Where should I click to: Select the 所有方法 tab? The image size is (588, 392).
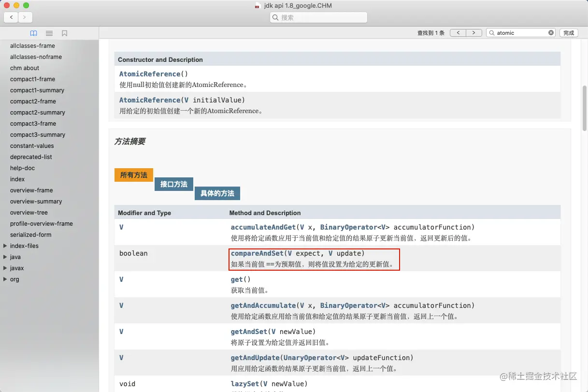pos(134,175)
